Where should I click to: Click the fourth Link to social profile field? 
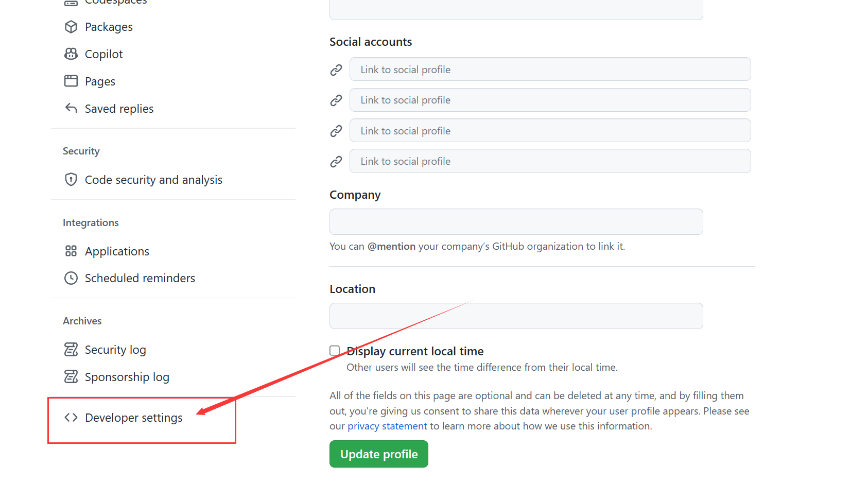point(550,161)
